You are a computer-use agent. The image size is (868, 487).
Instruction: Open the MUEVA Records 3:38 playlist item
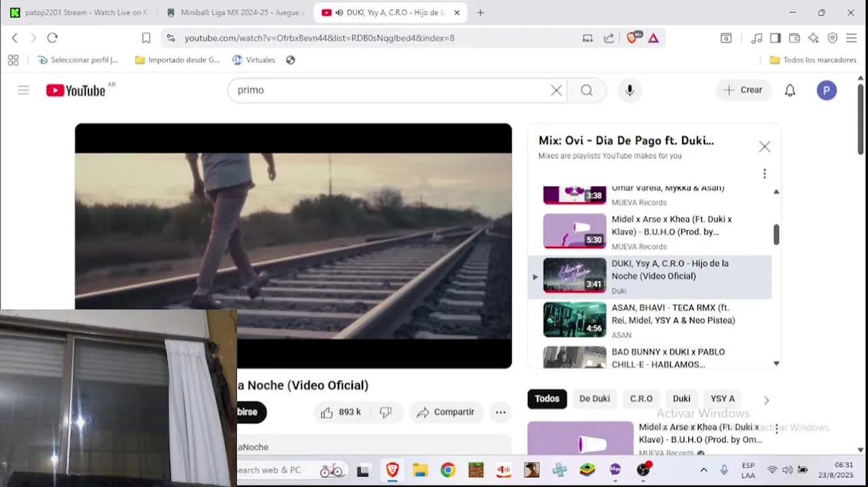[x=649, y=197]
